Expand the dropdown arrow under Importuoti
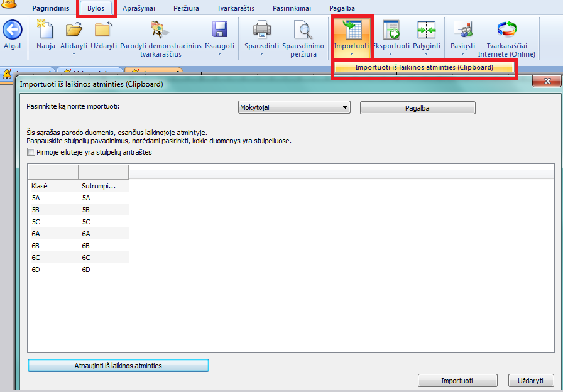The image size is (563, 392). pyautogui.click(x=351, y=54)
